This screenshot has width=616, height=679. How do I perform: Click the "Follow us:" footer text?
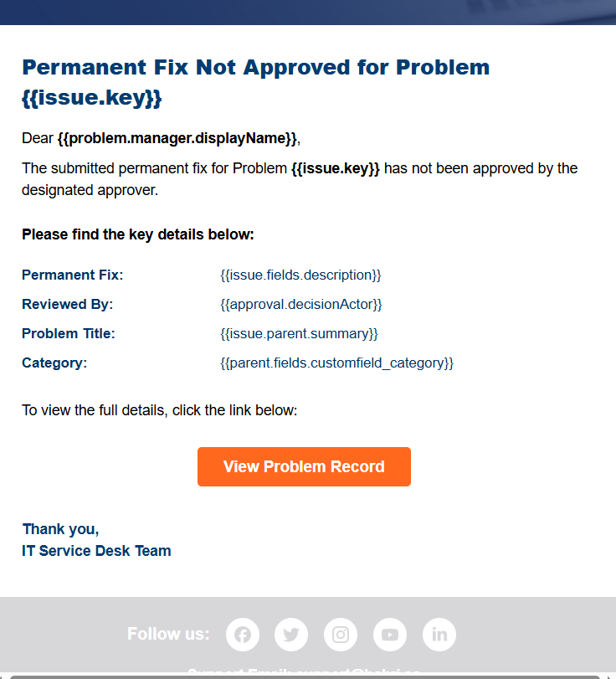(x=168, y=634)
